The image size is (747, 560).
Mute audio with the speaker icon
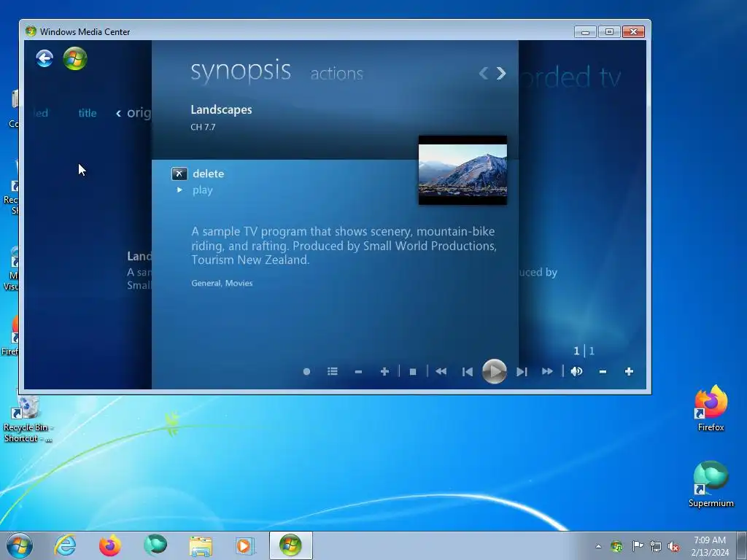(x=576, y=371)
